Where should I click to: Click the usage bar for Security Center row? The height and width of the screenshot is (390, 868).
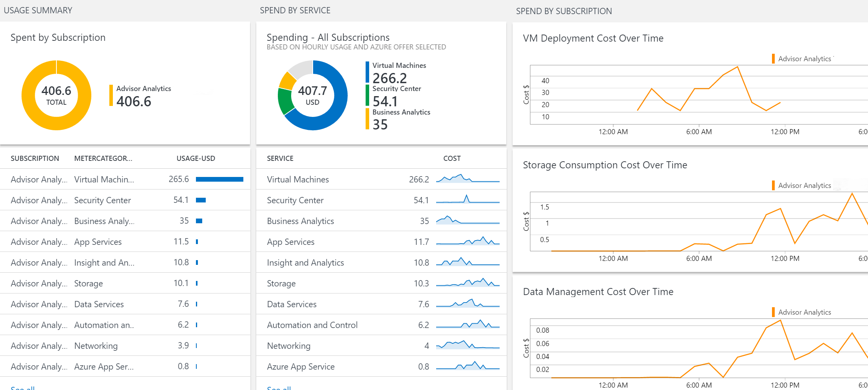coord(201,200)
